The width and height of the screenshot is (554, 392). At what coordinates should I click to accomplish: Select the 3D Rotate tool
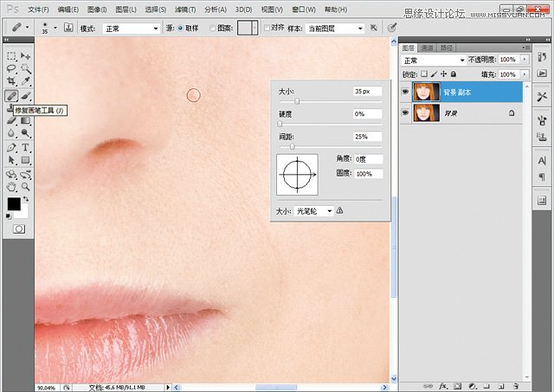(11, 175)
